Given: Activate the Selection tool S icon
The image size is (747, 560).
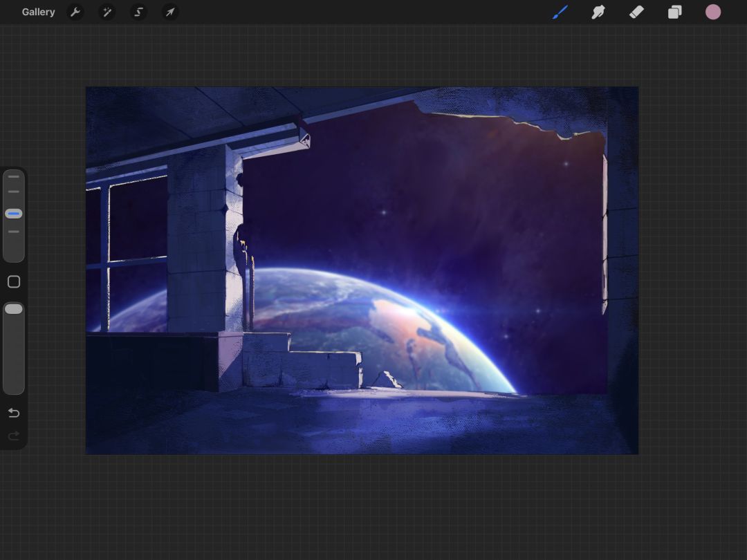Looking at the screenshot, I should [138, 12].
